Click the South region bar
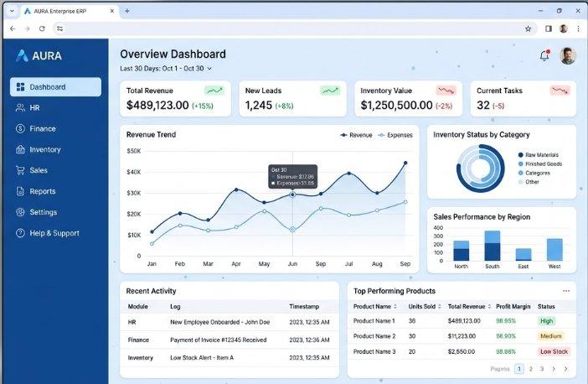Image resolution: width=588 pixels, height=384 pixels. 493,246
